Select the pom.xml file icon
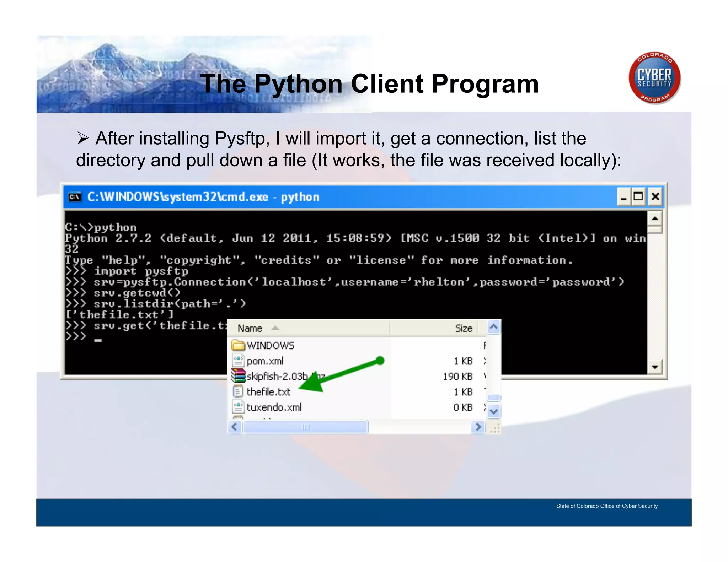 [x=238, y=361]
